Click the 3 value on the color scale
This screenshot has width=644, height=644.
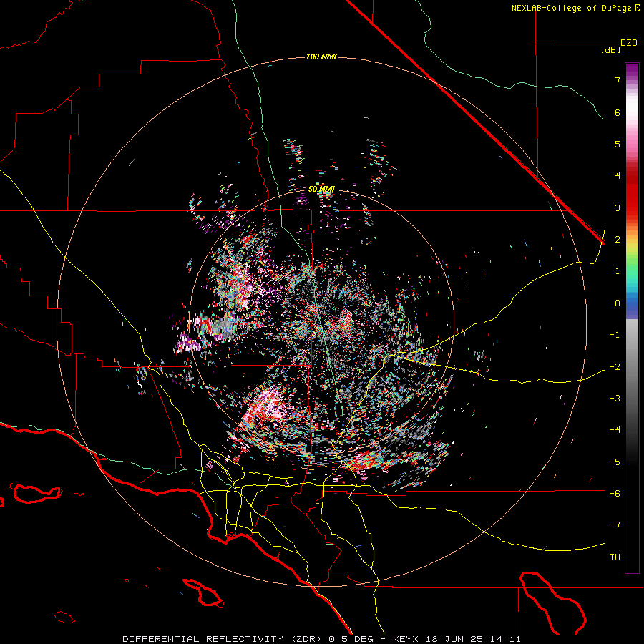[618, 208]
